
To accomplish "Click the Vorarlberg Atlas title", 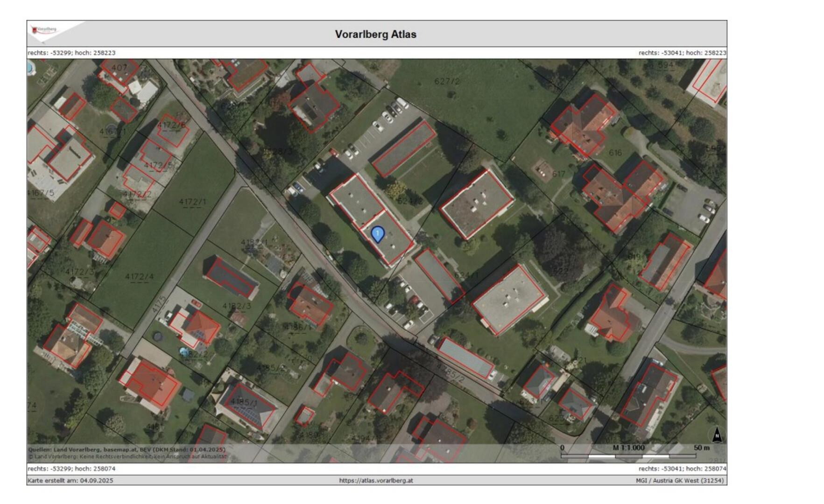I will pyautogui.click(x=375, y=34).
